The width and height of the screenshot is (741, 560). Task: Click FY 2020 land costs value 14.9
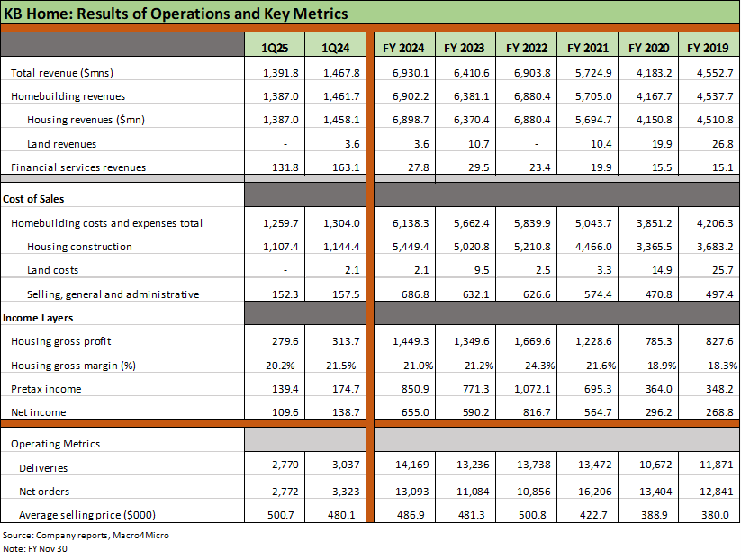coord(662,270)
